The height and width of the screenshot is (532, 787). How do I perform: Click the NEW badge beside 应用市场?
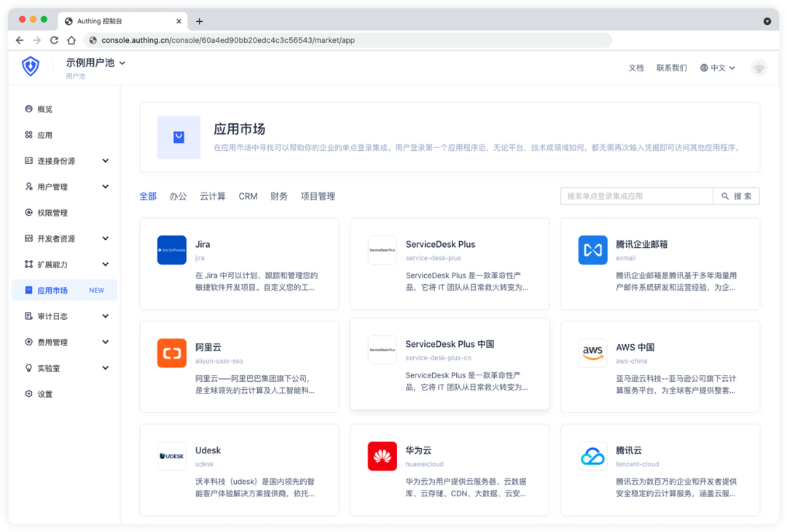(96, 290)
